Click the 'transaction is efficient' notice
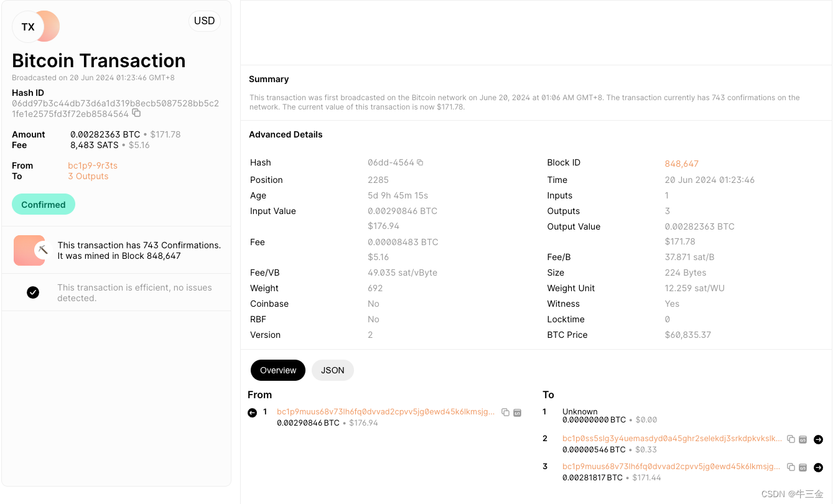Image resolution: width=833 pixels, height=504 pixels. pos(134,292)
